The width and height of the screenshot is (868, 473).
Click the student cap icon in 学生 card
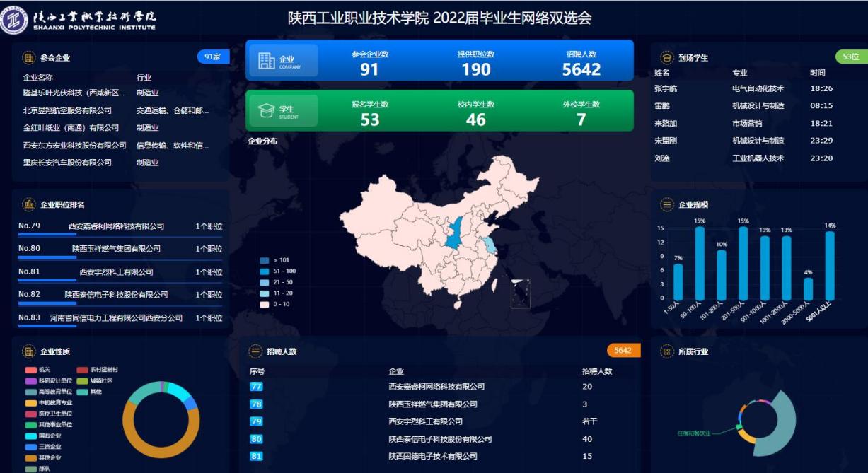click(x=267, y=111)
